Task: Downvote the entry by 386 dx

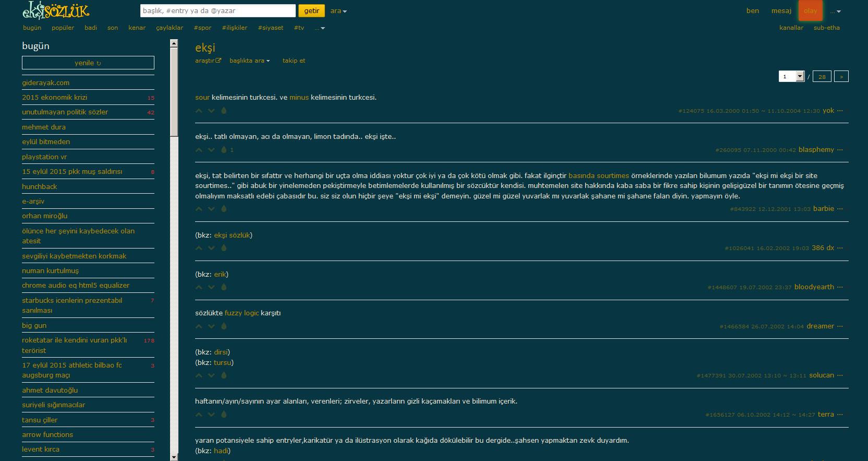Action: 211,248
